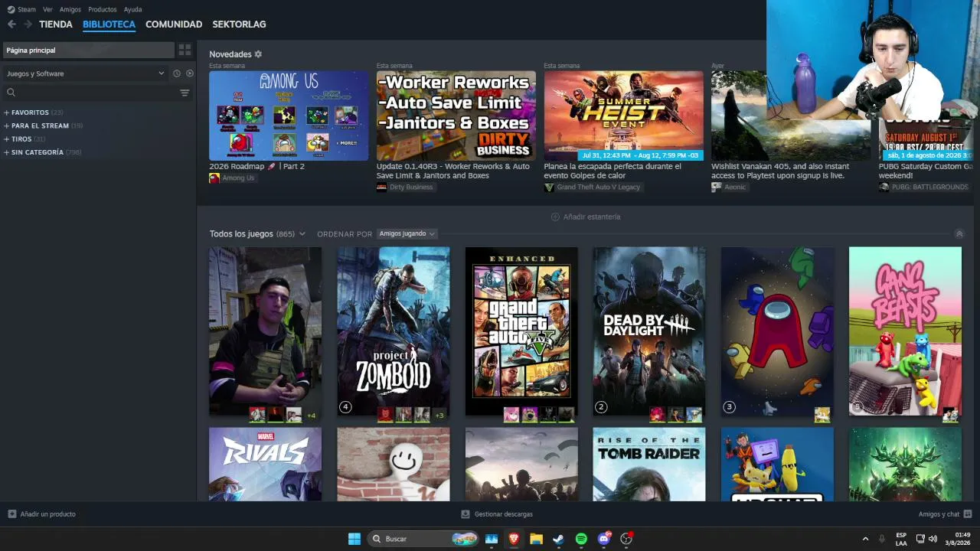This screenshot has height=551, width=980.
Task: Open the Steam menu
Action: tap(27, 10)
